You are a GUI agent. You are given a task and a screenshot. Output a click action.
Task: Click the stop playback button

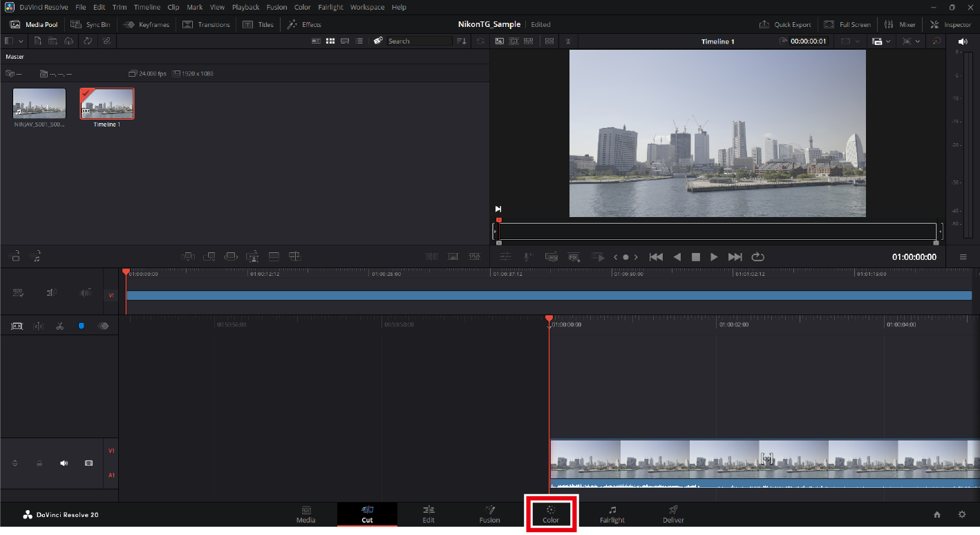[x=696, y=257]
